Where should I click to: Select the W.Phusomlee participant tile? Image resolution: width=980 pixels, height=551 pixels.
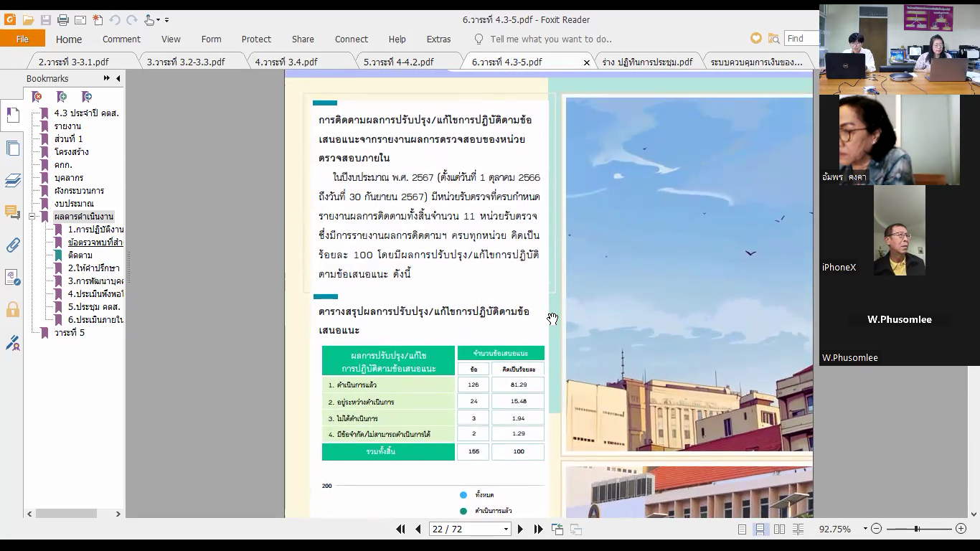pos(900,320)
